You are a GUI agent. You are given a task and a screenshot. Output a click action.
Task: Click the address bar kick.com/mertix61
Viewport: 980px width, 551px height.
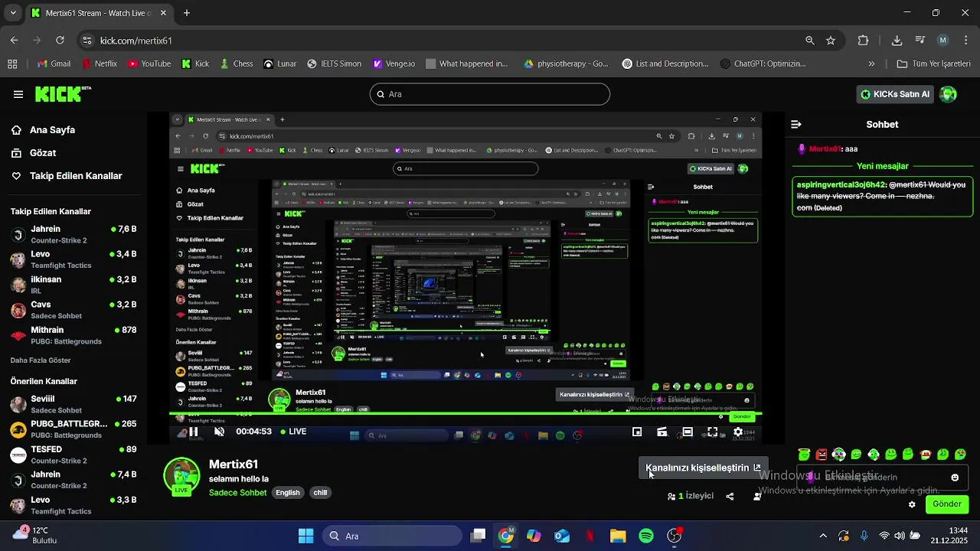(x=136, y=41)
